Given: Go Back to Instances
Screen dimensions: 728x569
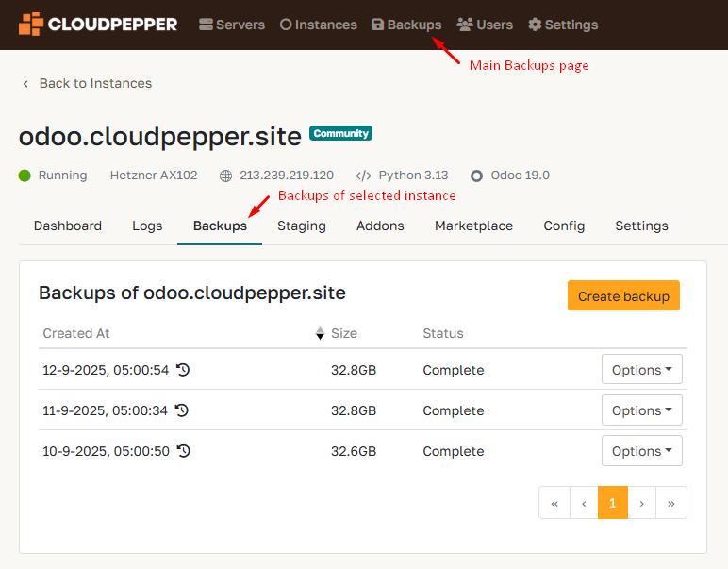Looking at the screenshot, I should coord(87,83).
